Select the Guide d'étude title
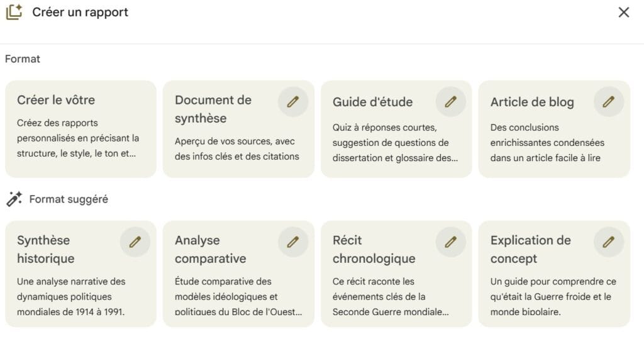Screen dimensions: 644x339 pyautogui.click(x=372, y=102)
